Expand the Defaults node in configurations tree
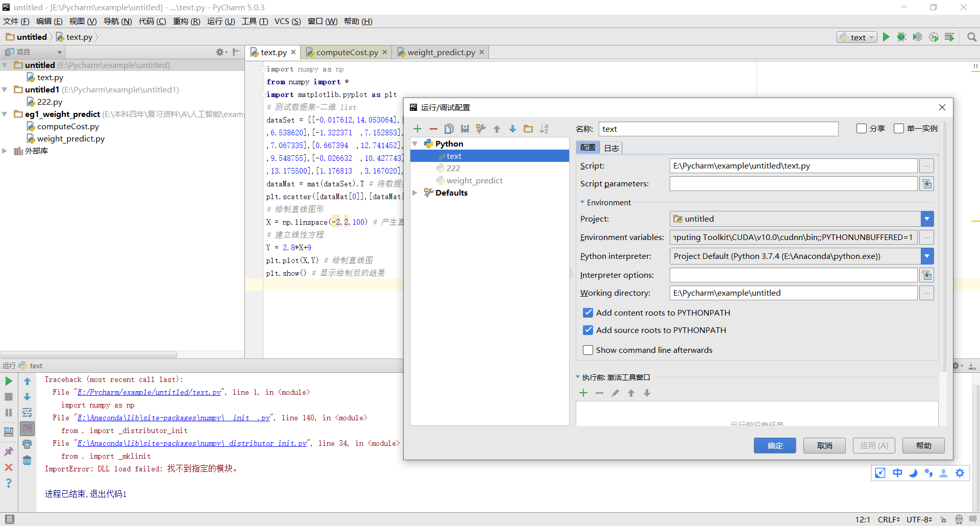The height and width of the screenshot is (526, 980). (415, 193)
